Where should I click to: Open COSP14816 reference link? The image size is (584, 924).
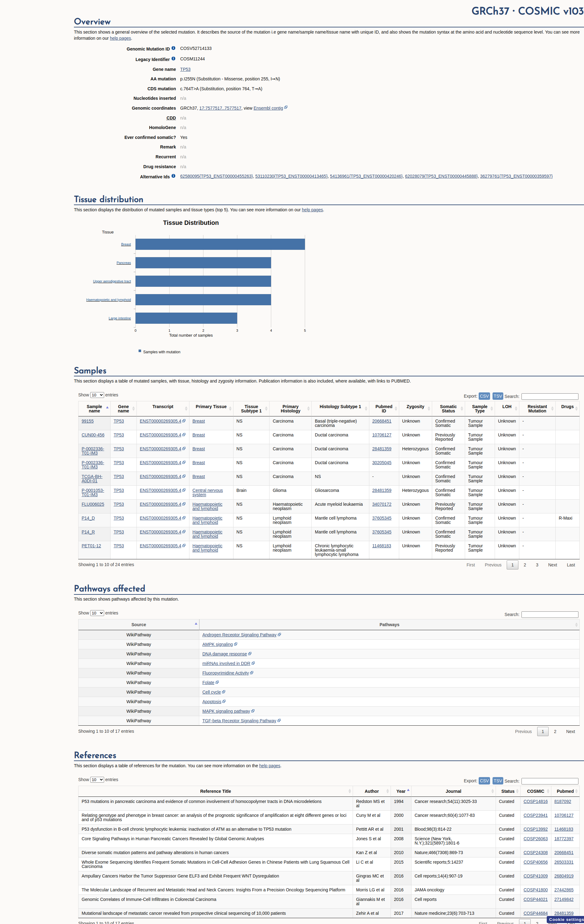(x=536, y=801)
